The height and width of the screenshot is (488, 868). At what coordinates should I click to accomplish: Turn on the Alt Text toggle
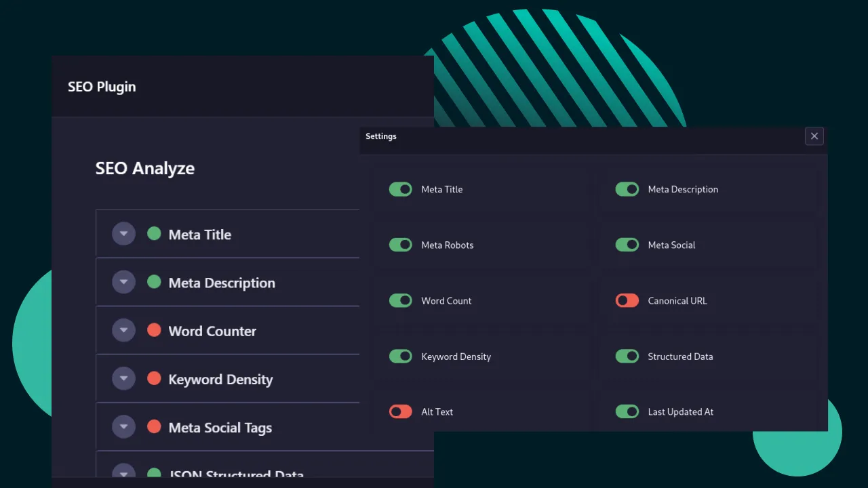400,411
